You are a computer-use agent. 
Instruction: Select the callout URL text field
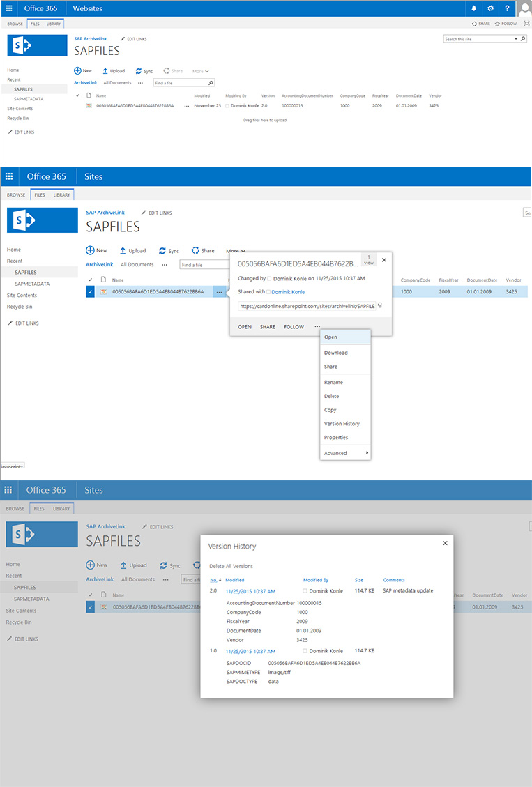[x=307, y=305]
